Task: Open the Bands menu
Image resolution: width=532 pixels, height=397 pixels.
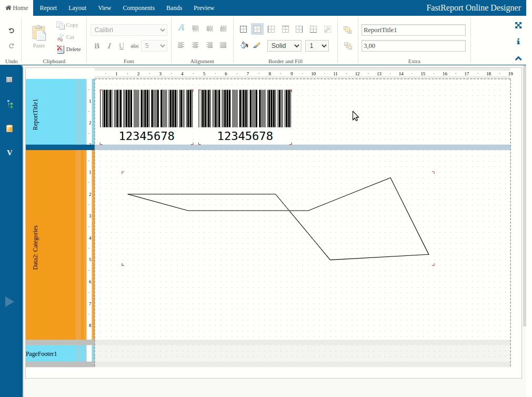Action: click(x=174, y=8)
